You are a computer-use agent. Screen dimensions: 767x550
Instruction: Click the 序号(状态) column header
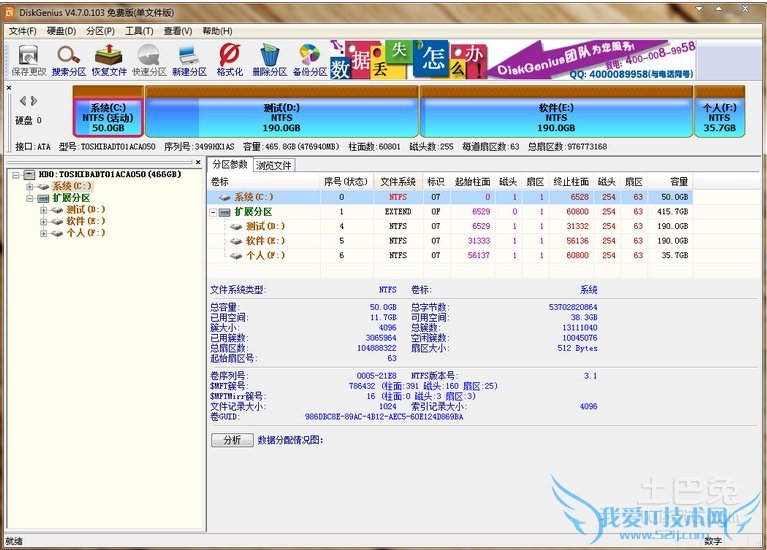[x=346, y=182]
